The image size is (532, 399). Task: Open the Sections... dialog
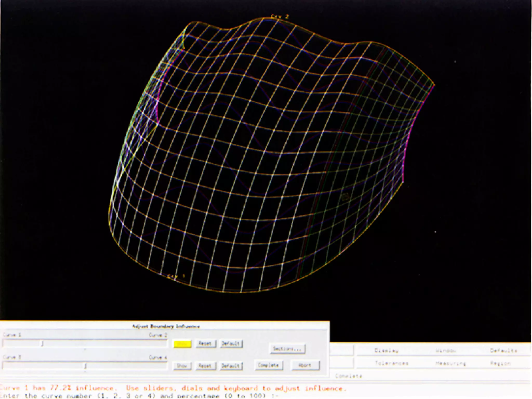287,349
